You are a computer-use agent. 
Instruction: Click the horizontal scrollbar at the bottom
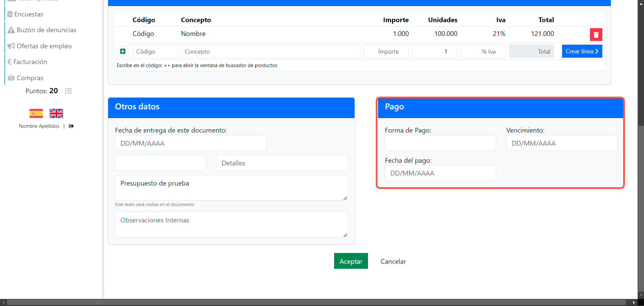pyautogui.click(x=316, y=302)
